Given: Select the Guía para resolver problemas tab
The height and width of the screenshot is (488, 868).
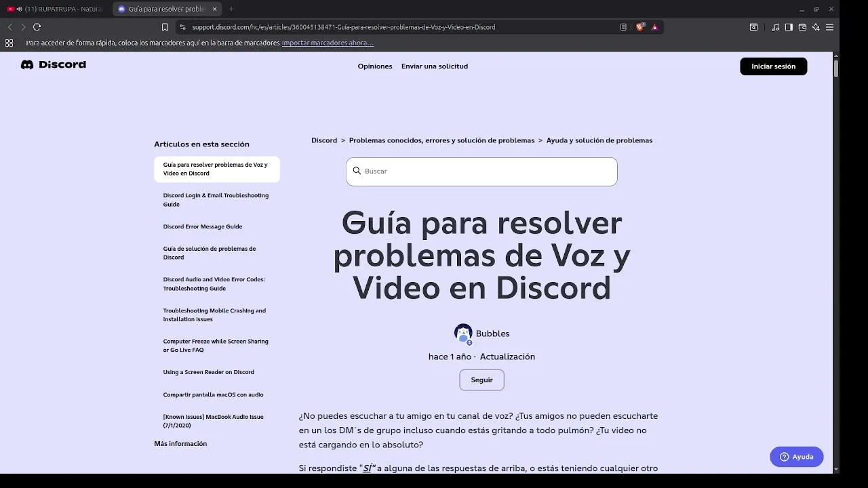Looking at the screenshot, I should pos(166,9).
